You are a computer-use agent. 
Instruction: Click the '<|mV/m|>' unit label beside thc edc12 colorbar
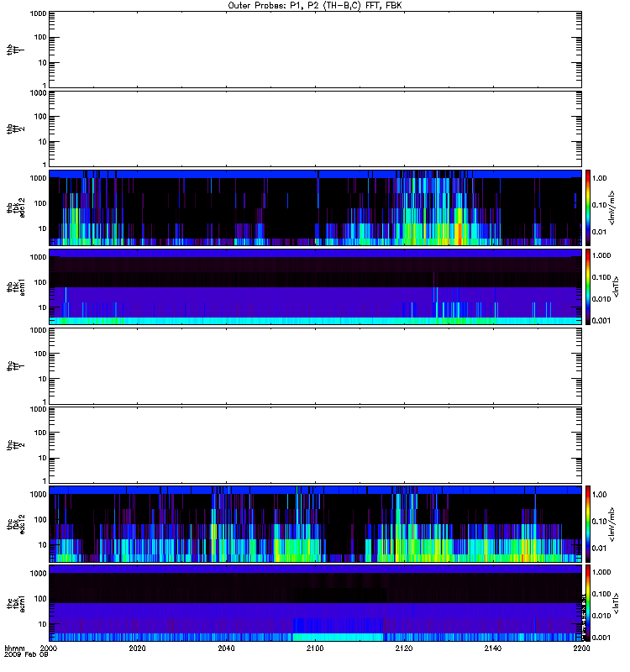[x=612, y=524]
